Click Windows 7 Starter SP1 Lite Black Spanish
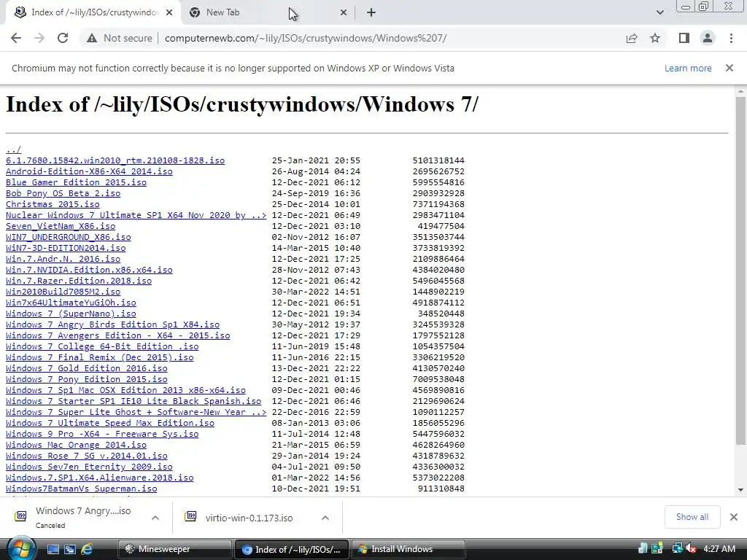Image resolution: width=747 pixels, height=560 pixels. 133,402
